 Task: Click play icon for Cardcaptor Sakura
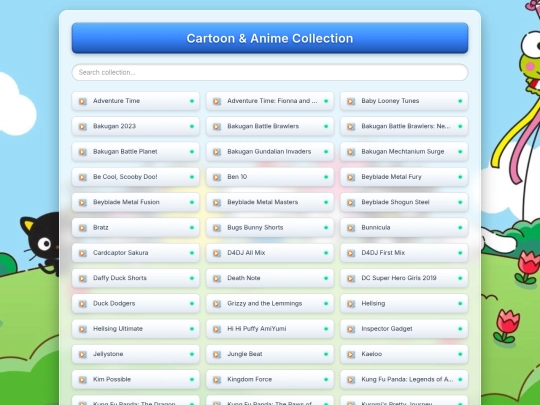(83, 253)
